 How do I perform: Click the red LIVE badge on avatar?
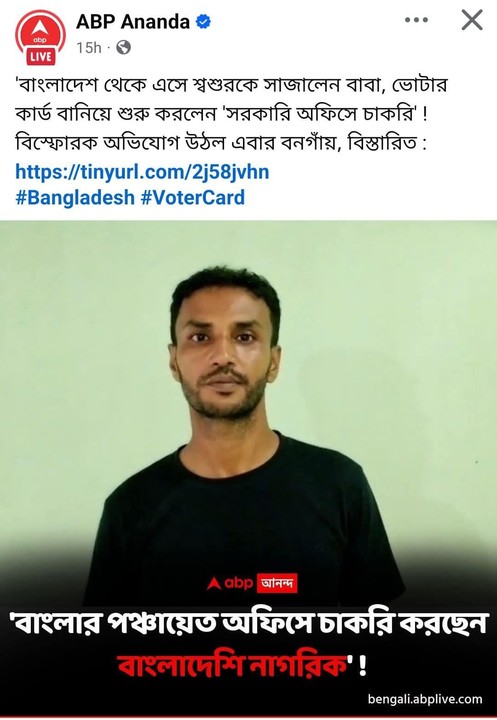click(x=40, y=57)
